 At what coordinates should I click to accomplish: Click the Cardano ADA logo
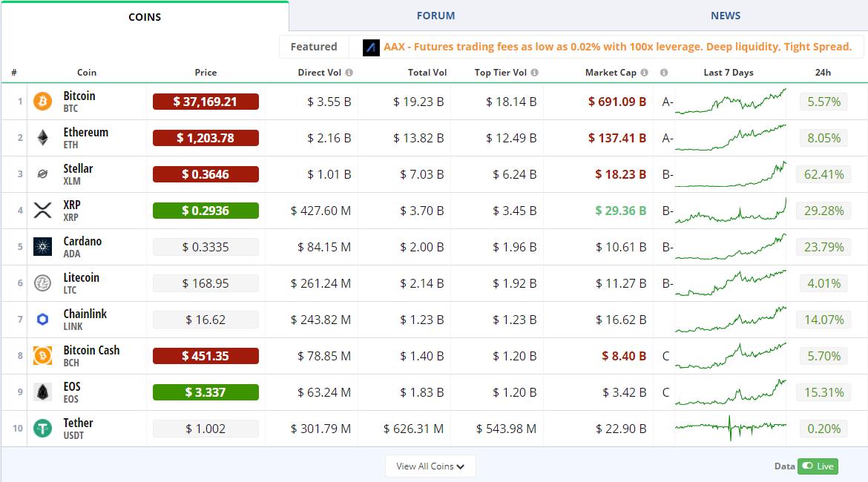coord(42,247)
